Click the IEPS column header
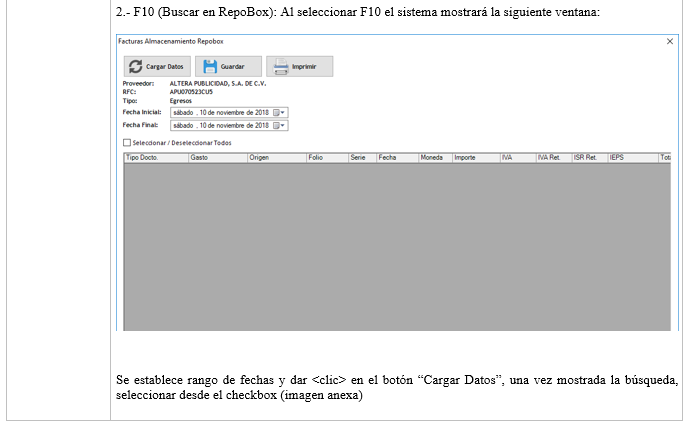Screen dimensions: 690x428 [x=633, y=157]
